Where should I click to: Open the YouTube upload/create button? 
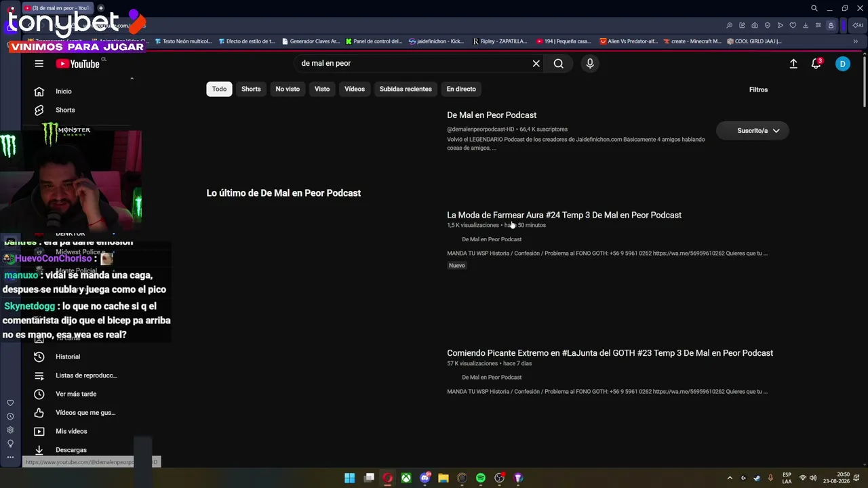point(793,64)
